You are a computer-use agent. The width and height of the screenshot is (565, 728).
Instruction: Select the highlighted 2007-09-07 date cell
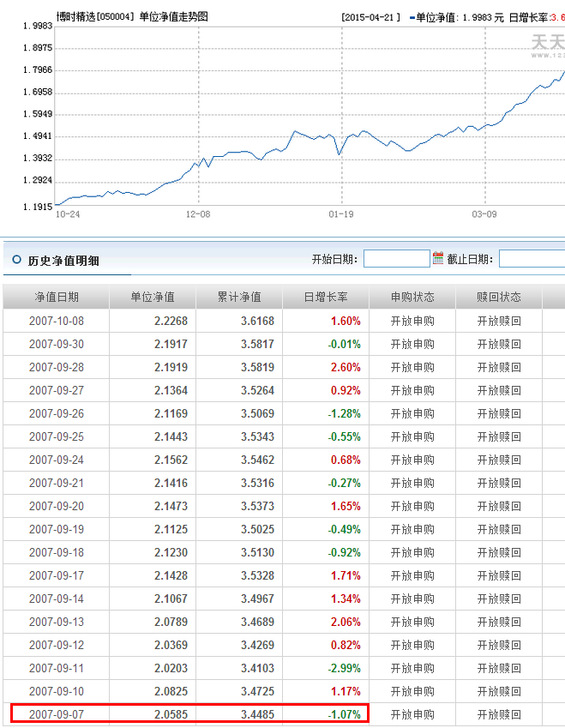pos(57,714)
